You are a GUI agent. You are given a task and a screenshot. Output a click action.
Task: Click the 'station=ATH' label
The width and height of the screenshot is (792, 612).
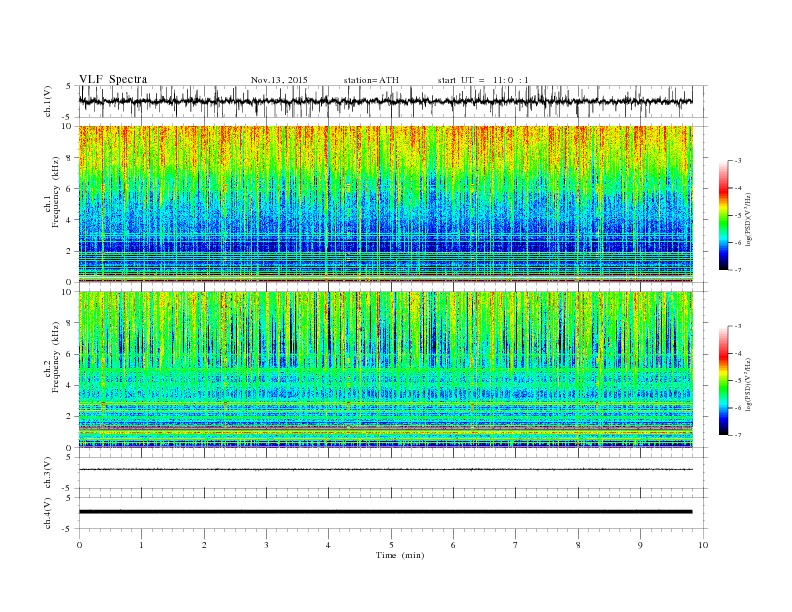click(x=371, y=80)
